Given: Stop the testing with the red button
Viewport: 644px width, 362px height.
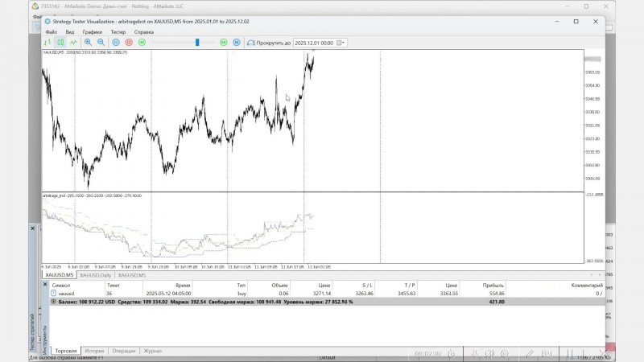Looking at the screenshot, I should 129,43.
